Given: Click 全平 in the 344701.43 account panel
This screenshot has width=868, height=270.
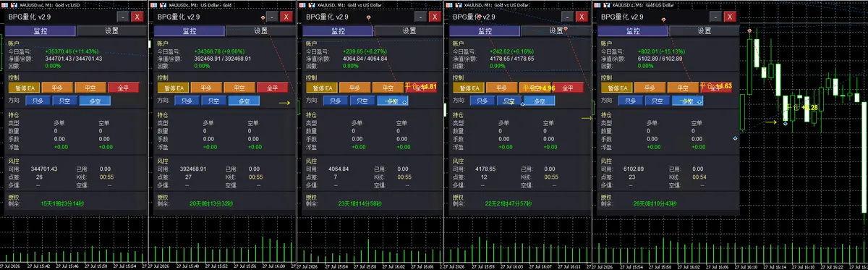Looking at the screenshot, I should [124, 88].
